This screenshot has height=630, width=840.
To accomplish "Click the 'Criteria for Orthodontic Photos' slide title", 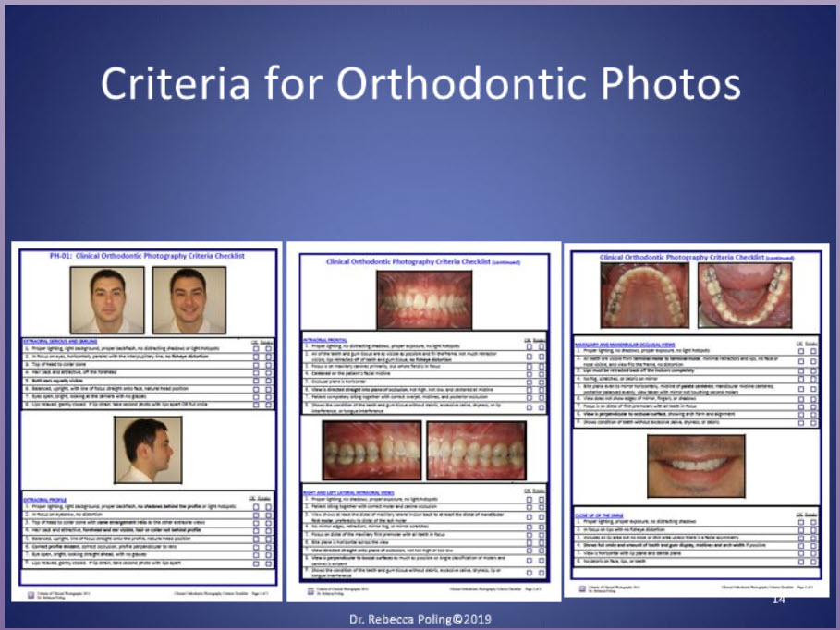I will coord(420,84).
